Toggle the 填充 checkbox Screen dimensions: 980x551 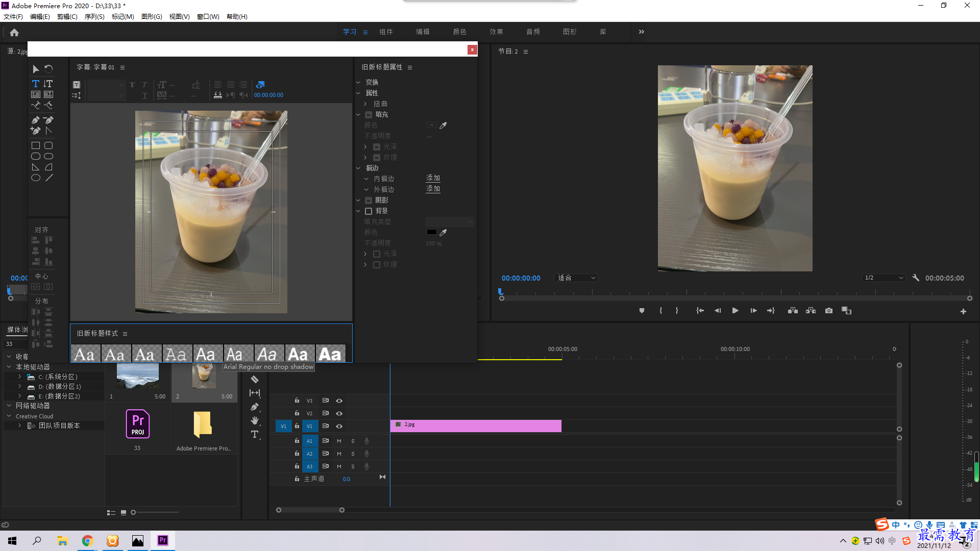[369, 115]
